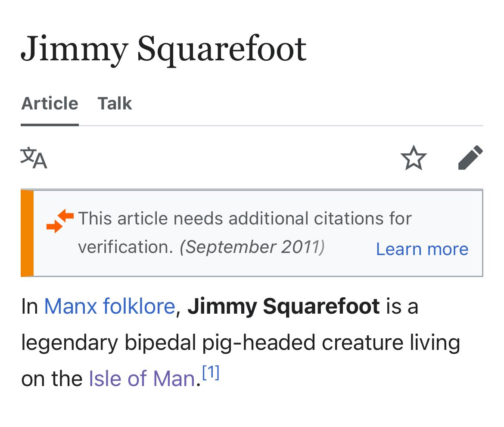504x427 pixels.
Task: Click the bold Jimmy Squarefoot in intro
Action: click(283, 306)
